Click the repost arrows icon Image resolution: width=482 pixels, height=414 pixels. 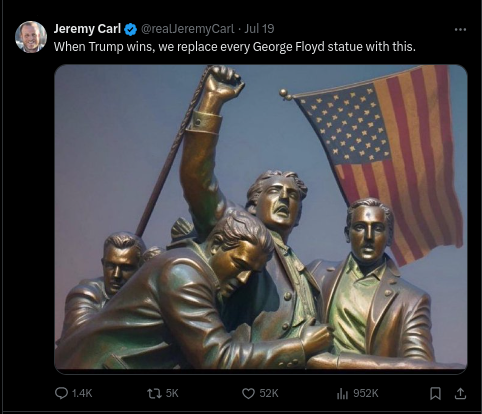click(154, 394)
